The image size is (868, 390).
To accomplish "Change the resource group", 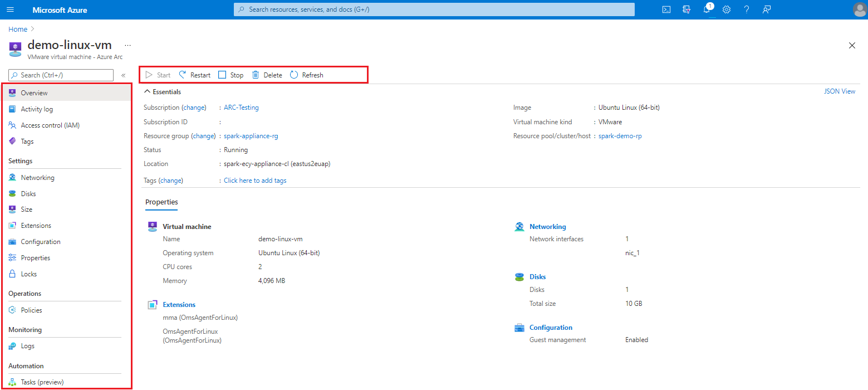I will (x=203, y=136).
